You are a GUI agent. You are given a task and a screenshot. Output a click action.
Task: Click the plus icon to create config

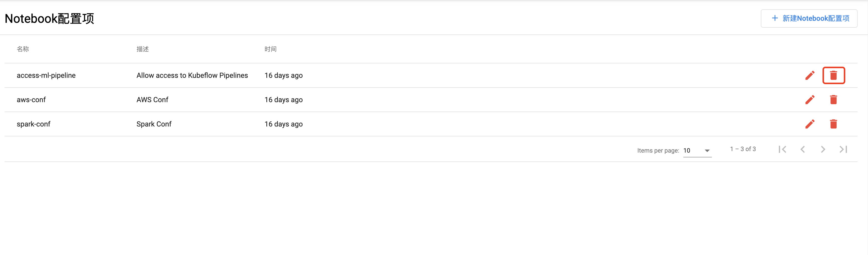click(x=775, y=18)
